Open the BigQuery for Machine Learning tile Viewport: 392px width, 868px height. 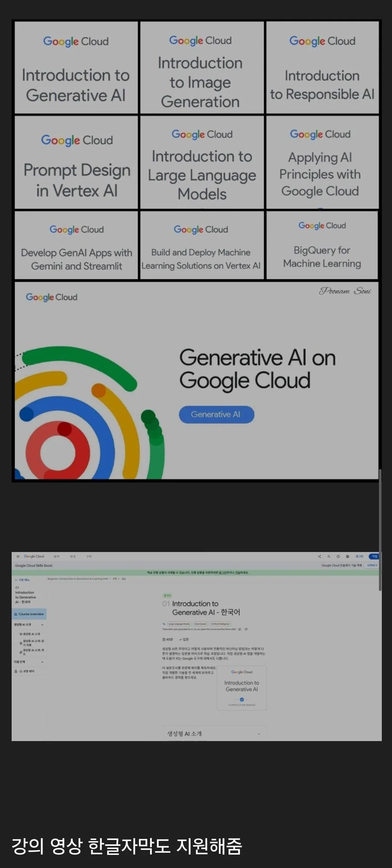322,245
